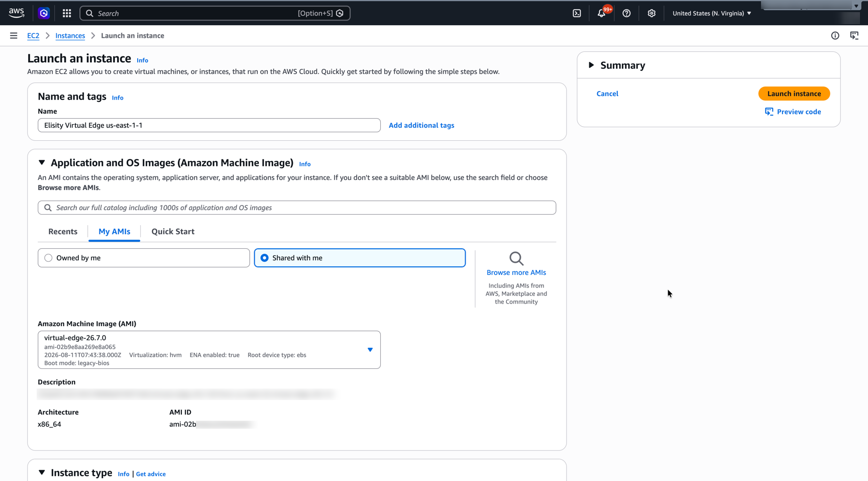Open the purple hexagon console shortcut icon
This screenshot has height=481, width=868.
tap(44, 13)
